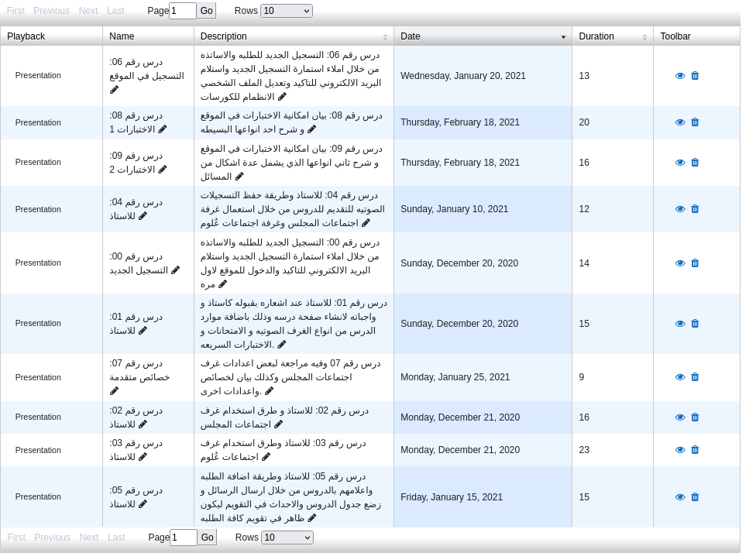Edit name pencil for lesson 08 recording
Screen dimensions: 756x553
(x=163, y=129)
